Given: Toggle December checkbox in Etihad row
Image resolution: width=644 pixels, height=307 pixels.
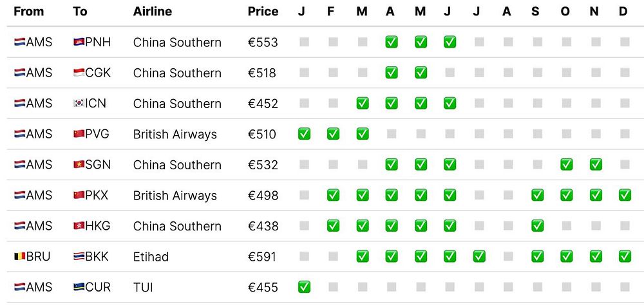Looking at the screenshot, I should [624, 257].
